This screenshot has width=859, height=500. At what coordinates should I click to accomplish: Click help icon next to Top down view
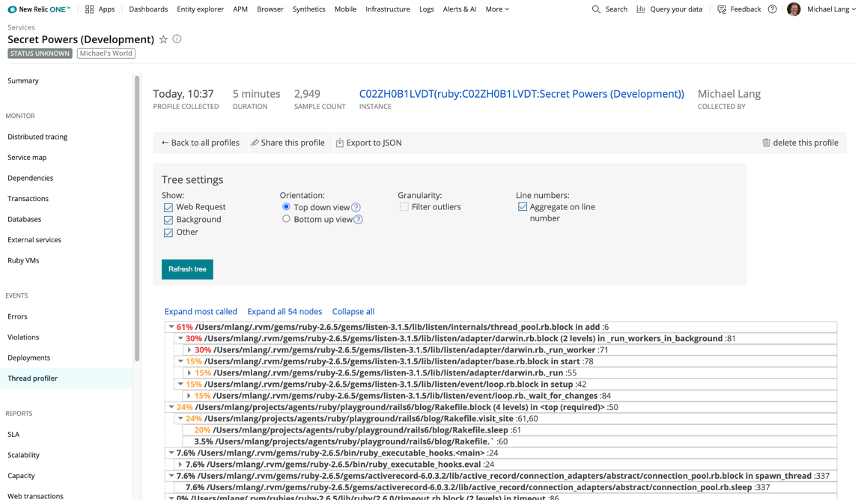(x=356, y=207)
